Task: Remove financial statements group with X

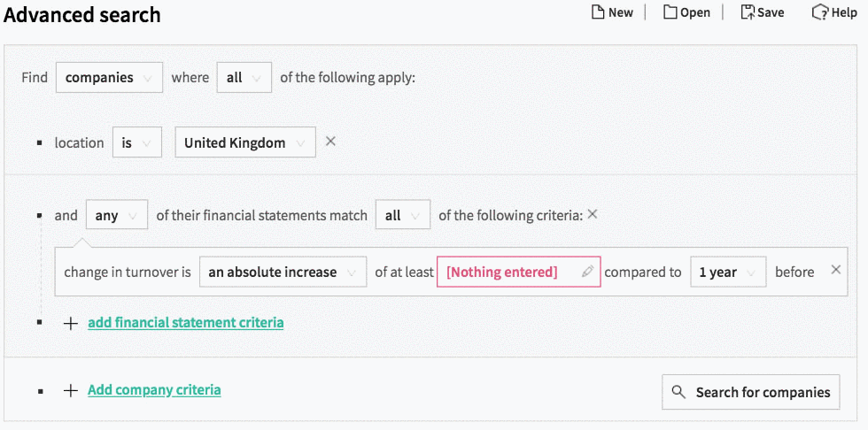Action: click(x=593, y=214)
